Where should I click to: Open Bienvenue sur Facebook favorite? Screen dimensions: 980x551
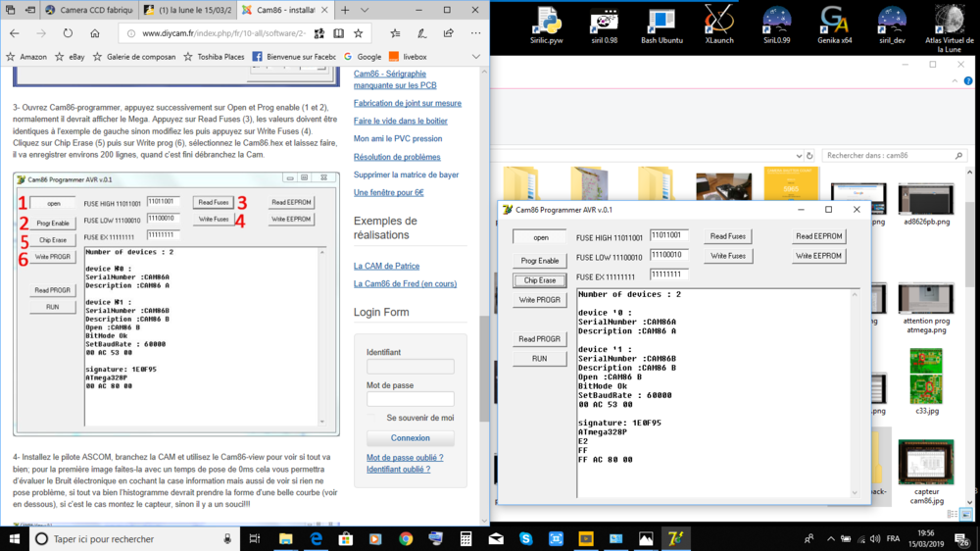[x=294, y=56]
